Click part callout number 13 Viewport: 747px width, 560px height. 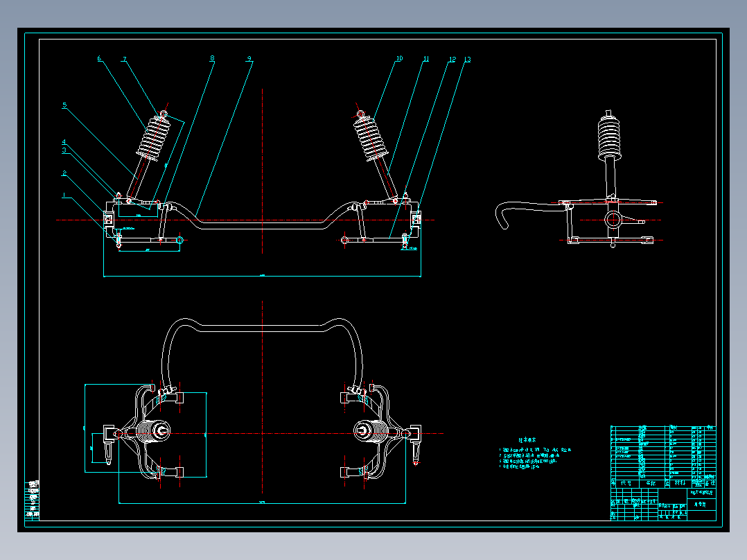click(467, 60)
